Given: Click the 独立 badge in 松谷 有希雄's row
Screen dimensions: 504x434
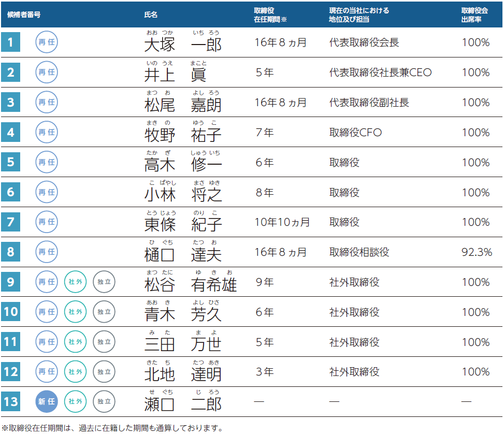Looking at the screenshot, I should 104,282.
